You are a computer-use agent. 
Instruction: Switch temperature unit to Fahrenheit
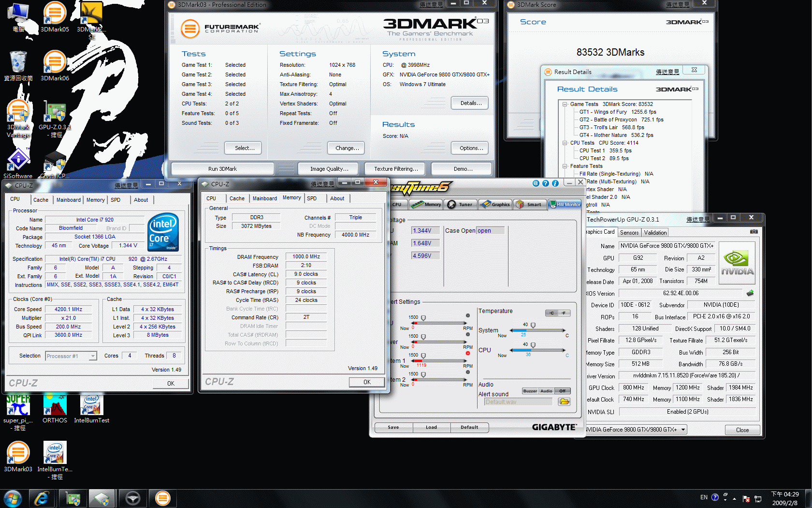(x=564, y=313)
